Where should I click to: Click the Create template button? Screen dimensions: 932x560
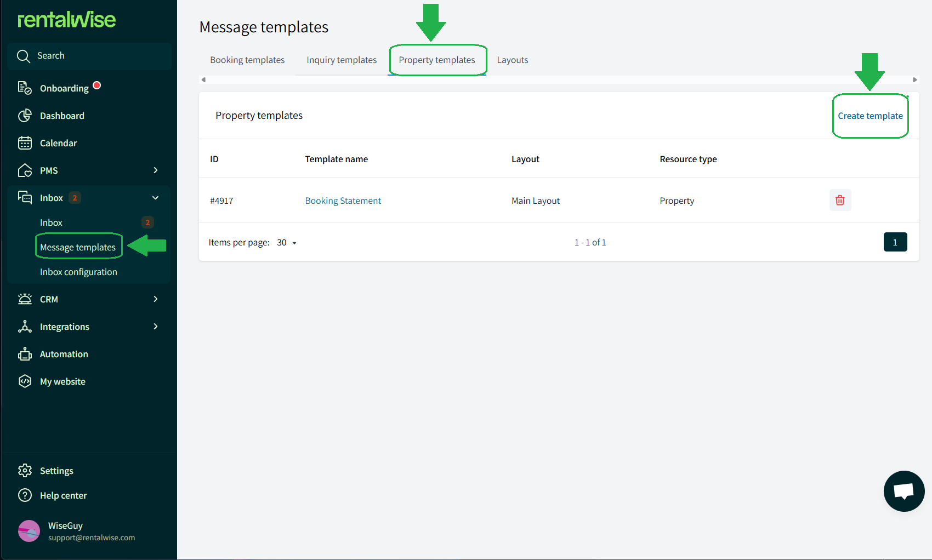coord(870,116)
